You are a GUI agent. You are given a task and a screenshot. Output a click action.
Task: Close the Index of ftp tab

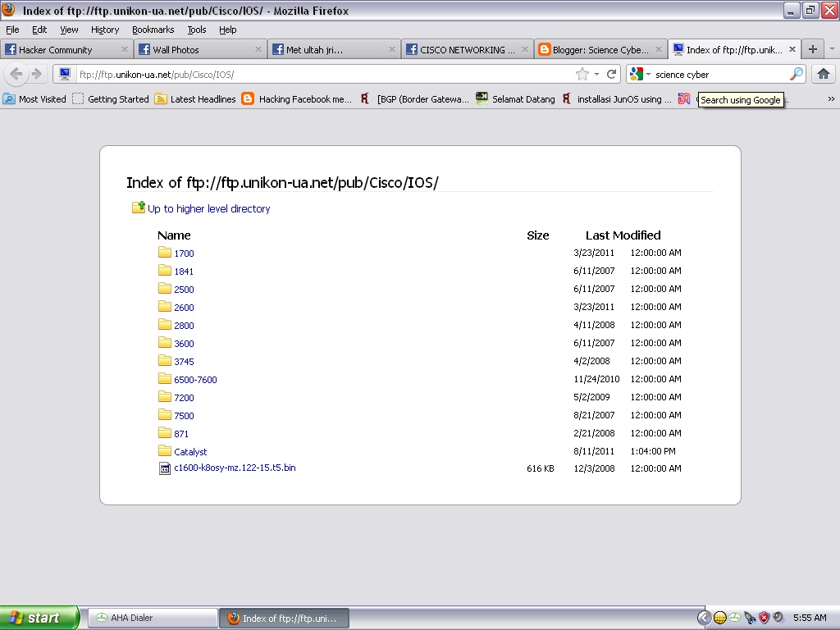(792, 49)
